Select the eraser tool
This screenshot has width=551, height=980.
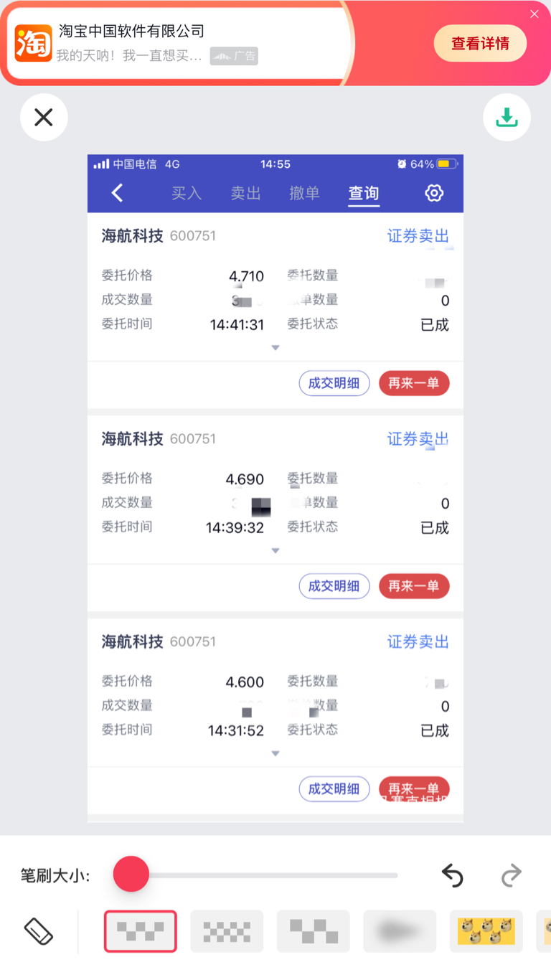39,931
